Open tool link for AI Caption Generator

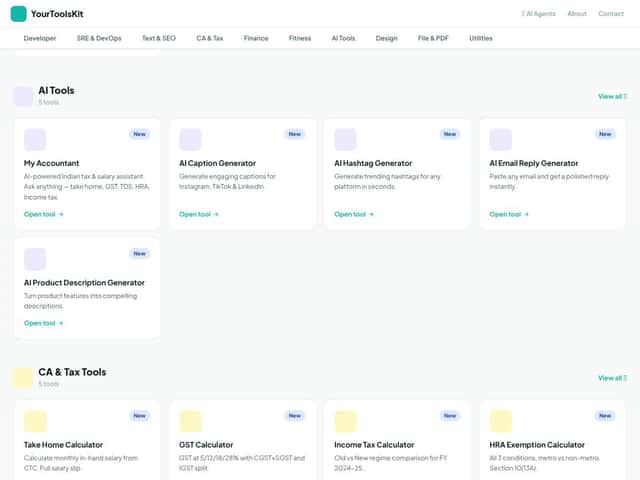point(199,214)
